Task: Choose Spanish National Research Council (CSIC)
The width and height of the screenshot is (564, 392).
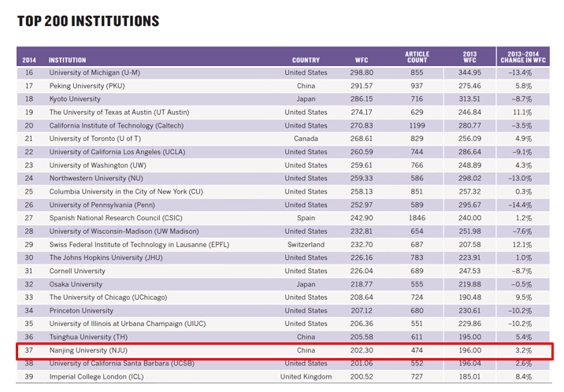Action: [x=116, y=218]
